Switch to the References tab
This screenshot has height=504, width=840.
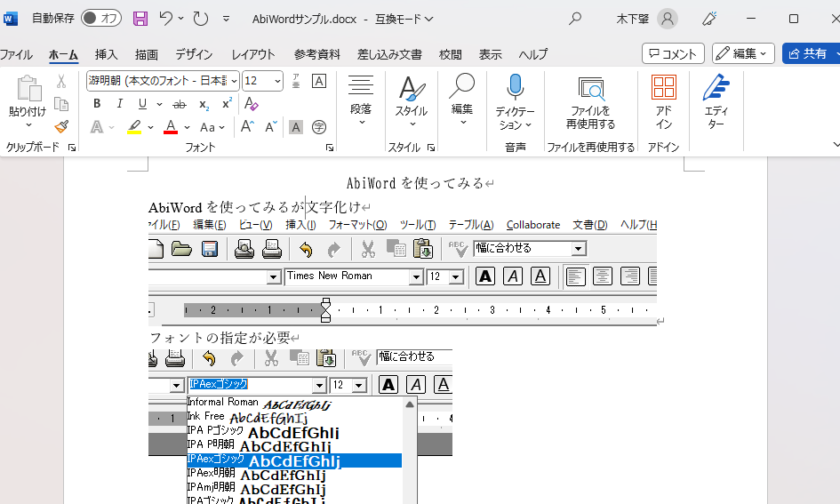316,54
